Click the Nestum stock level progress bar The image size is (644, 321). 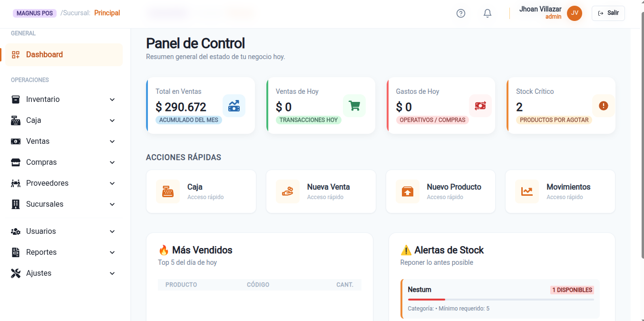pos(500,300)
